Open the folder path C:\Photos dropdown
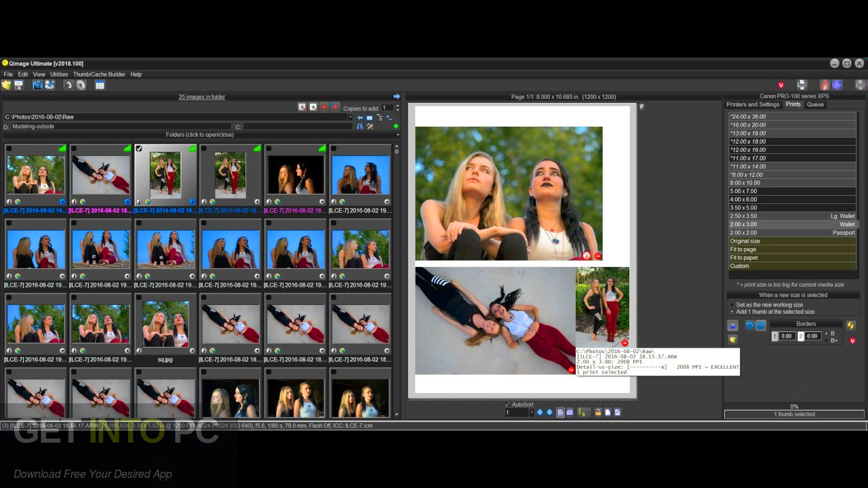 (x=350, y=117)
